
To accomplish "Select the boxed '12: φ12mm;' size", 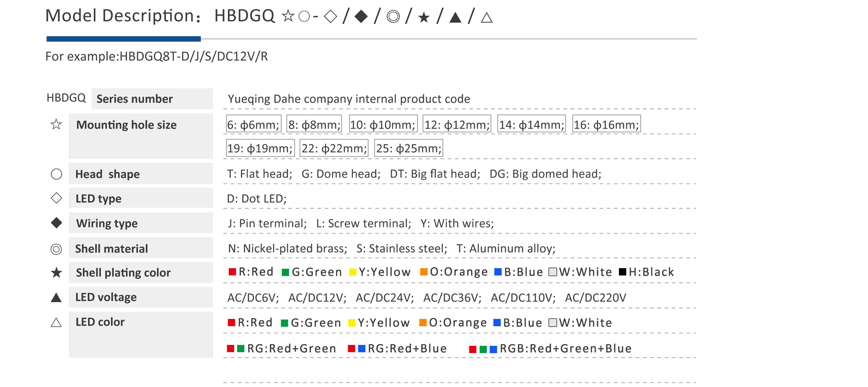I will pos(457,124).
